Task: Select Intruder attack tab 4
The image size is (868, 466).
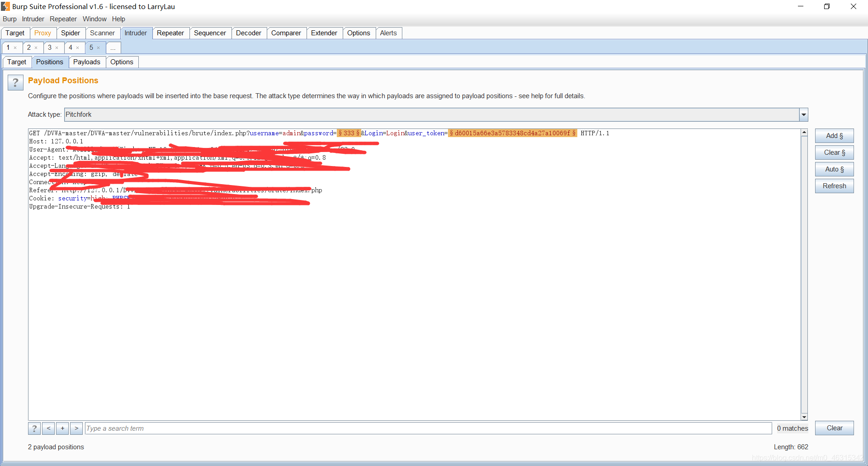Action: 71,48
